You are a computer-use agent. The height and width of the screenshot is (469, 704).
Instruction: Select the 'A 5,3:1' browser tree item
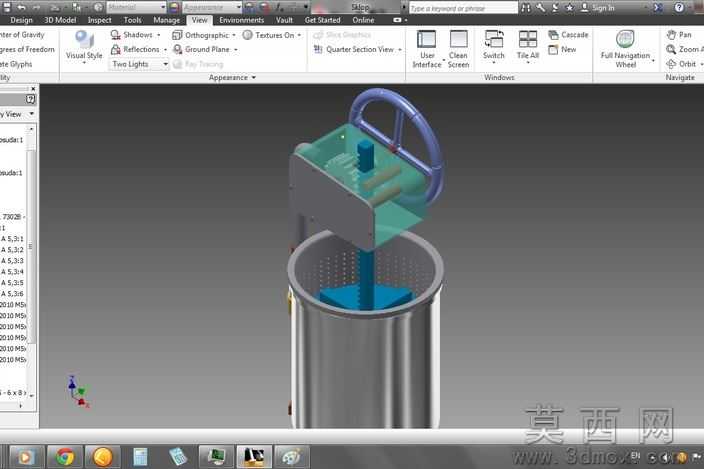pos(12,239)
